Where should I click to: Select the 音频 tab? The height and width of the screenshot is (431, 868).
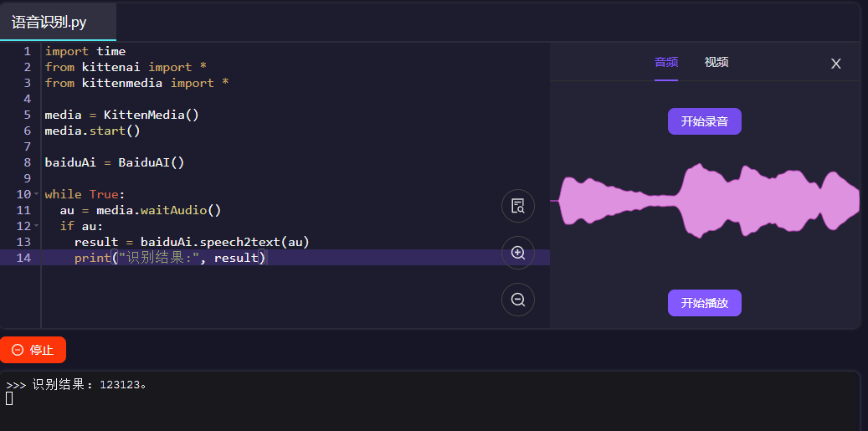pyautogui.click(x=666, y=62)
